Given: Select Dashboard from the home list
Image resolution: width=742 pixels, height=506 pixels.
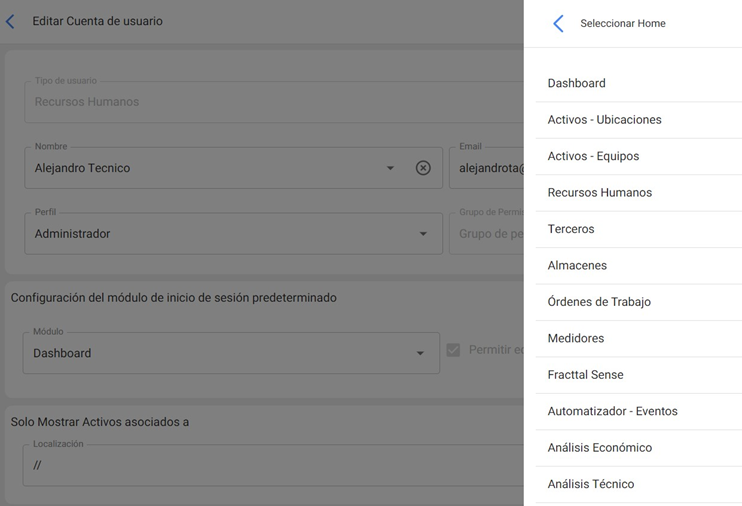Looking at the screenshot, I should point(576,83).
